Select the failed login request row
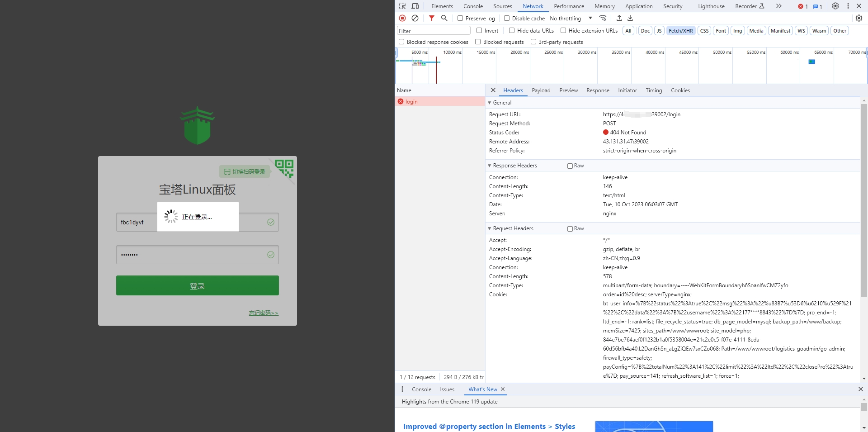Viewport: 868px width, 432px height. 440,101
